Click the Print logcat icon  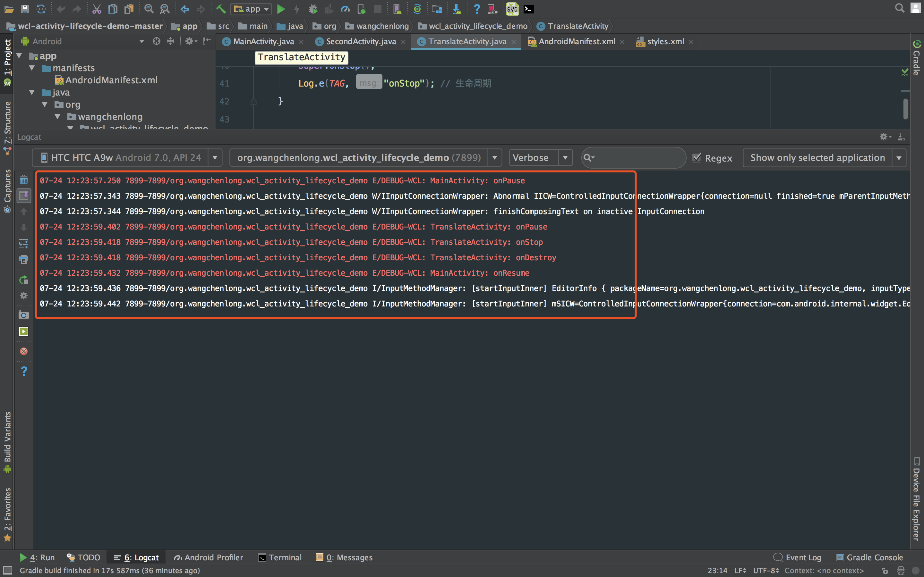24,260
